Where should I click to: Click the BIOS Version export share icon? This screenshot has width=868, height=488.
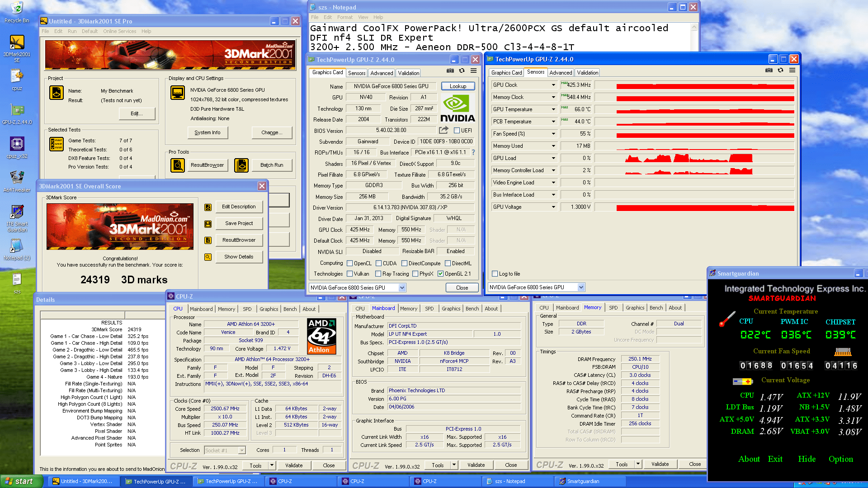[x=443, y=130]
